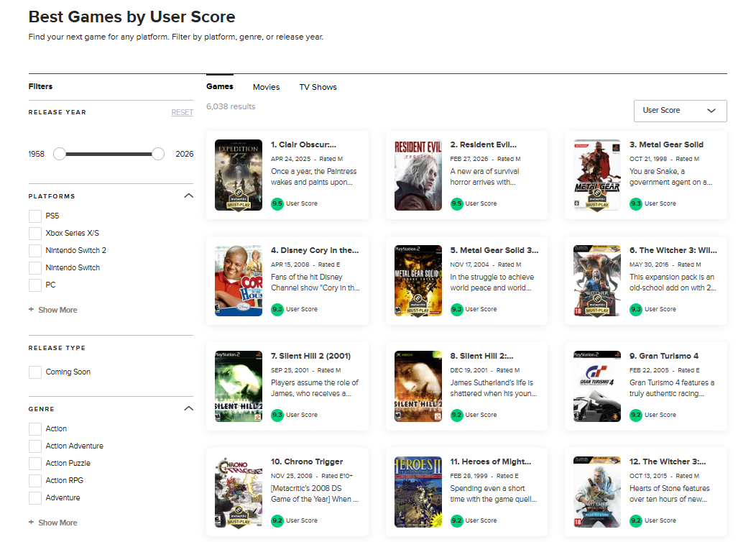
Task: Switch to the Movies tab
Action: coord(266,87)
